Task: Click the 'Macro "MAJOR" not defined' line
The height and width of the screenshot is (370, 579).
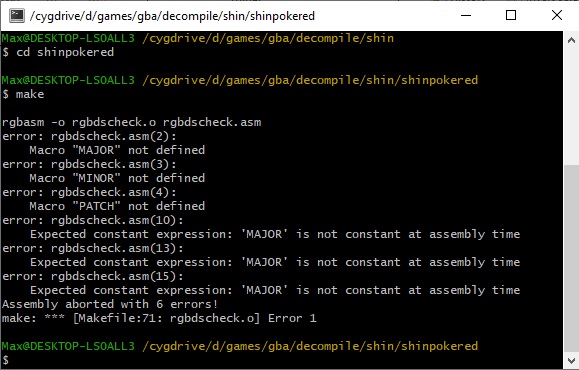Action: click(117, 150)
